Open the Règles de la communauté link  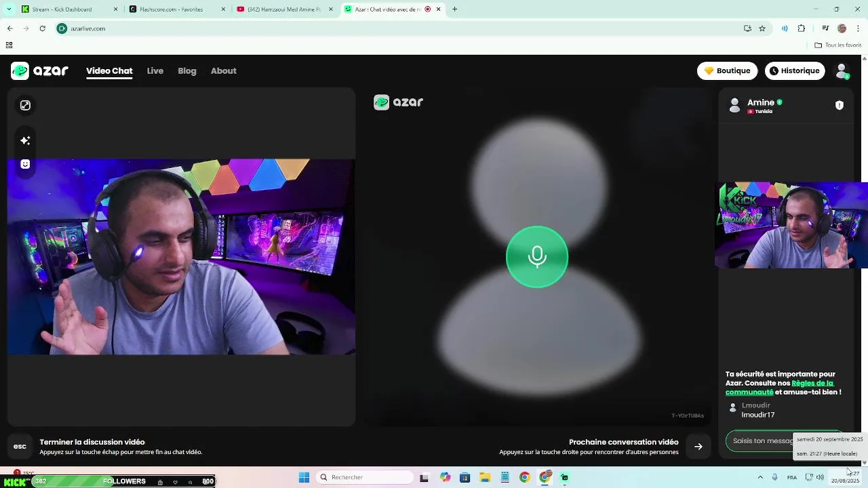pos(780,388)
